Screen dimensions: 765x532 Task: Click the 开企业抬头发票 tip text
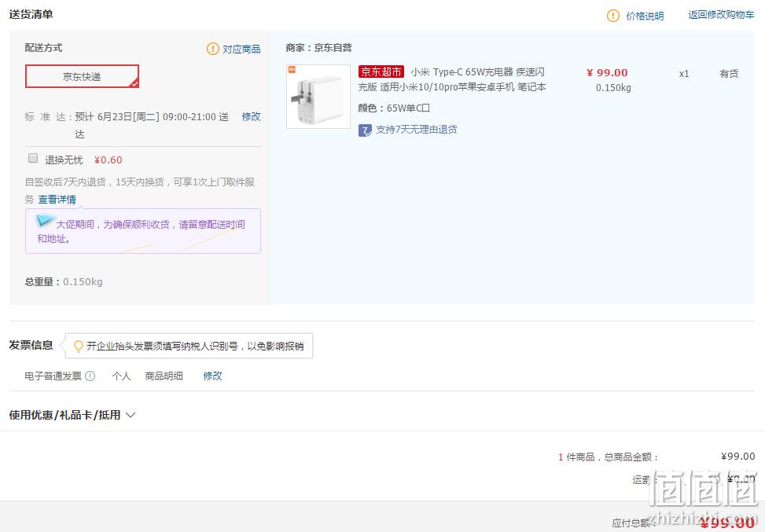195,347
